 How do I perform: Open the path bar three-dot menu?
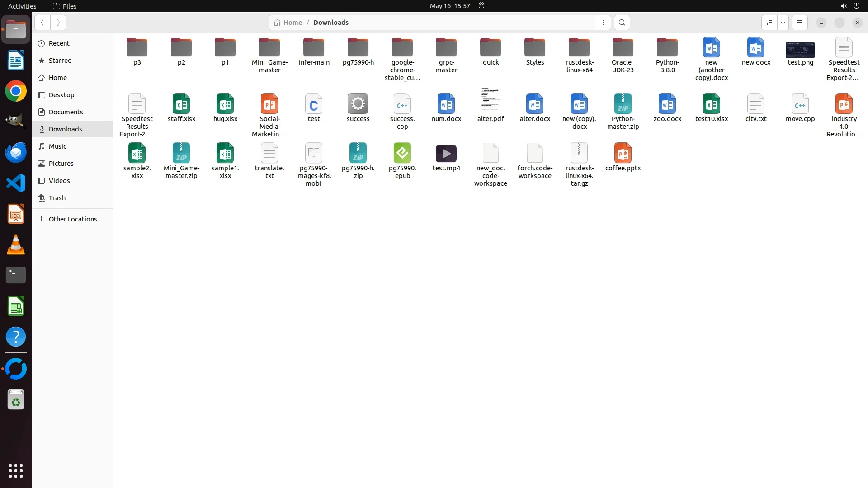click(603, 23)
